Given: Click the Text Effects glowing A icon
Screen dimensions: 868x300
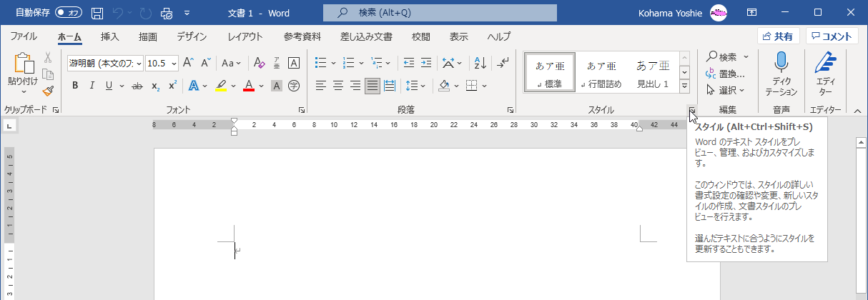Looking at the screenshot, I should coord(193,86).
